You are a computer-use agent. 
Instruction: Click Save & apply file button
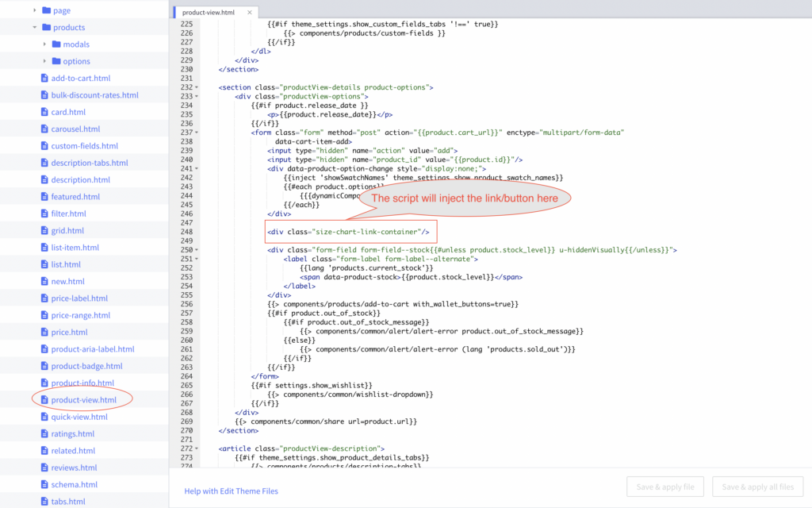click(x=665, y=487)
